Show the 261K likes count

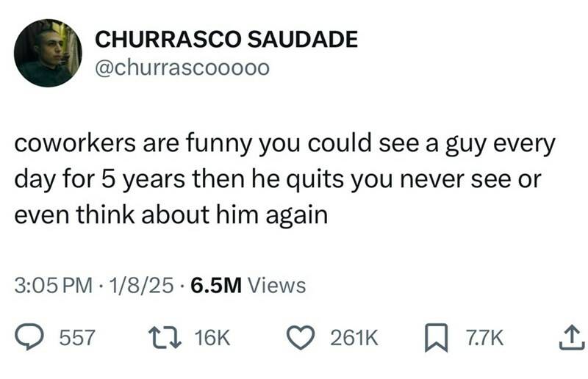click(x=354, y=337)
